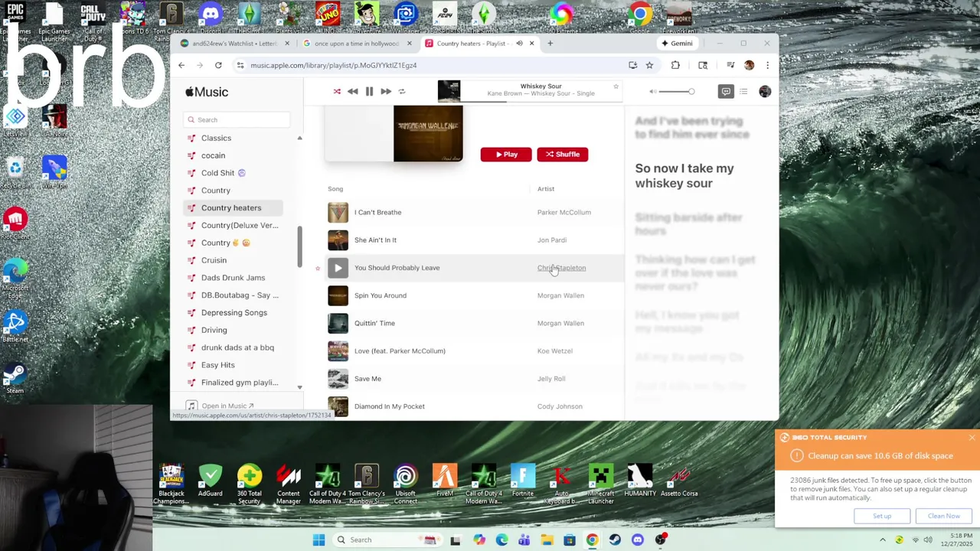Open the Chrome three-dot menu
The image size is (980, 551).
pyautogui.click(x=767, y=65)
